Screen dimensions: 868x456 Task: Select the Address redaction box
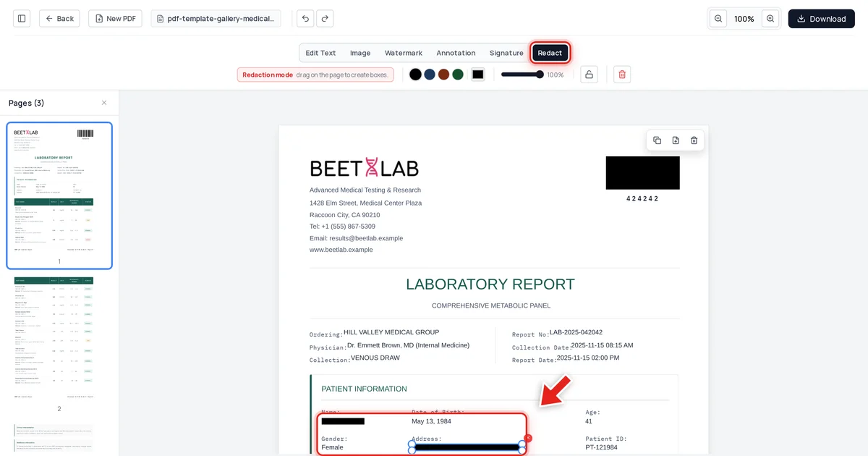click(x=467, y=447)
